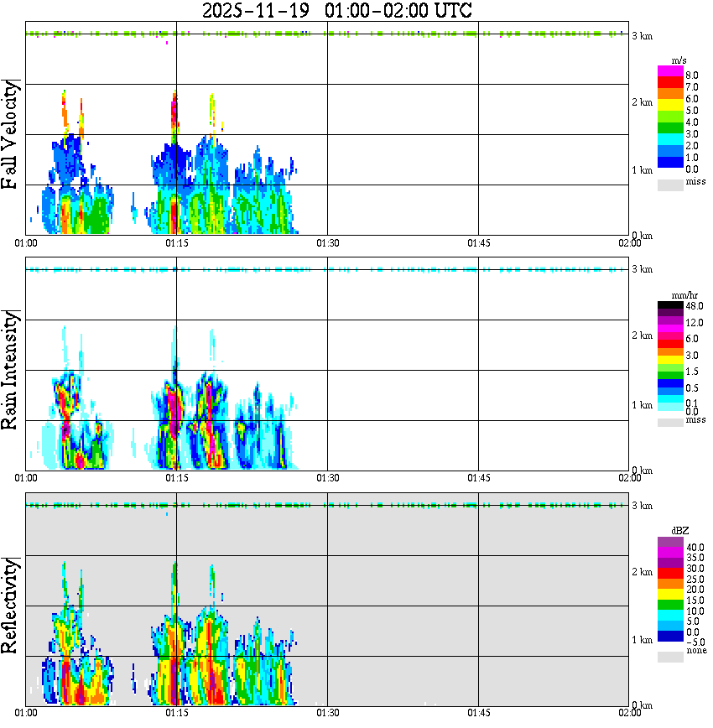The height and width of the screenshot is (728, 713).
Task: Click 01:30 time label under Fall Velocity plot
Action: click(x=328, y=243)
